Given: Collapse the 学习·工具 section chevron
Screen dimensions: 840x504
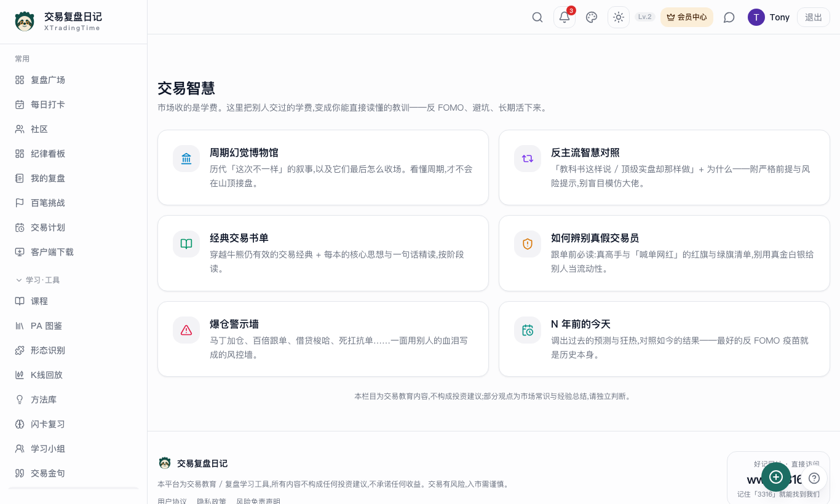Looking at the screenshot, I should pyautogui.click(x=18, y=280).
